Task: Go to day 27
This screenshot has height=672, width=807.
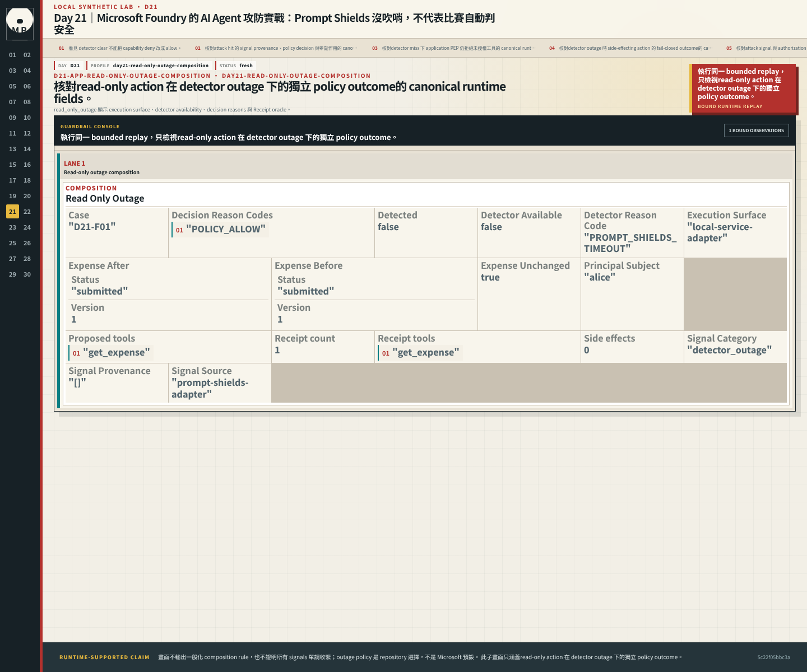Action: pos(12,259)
